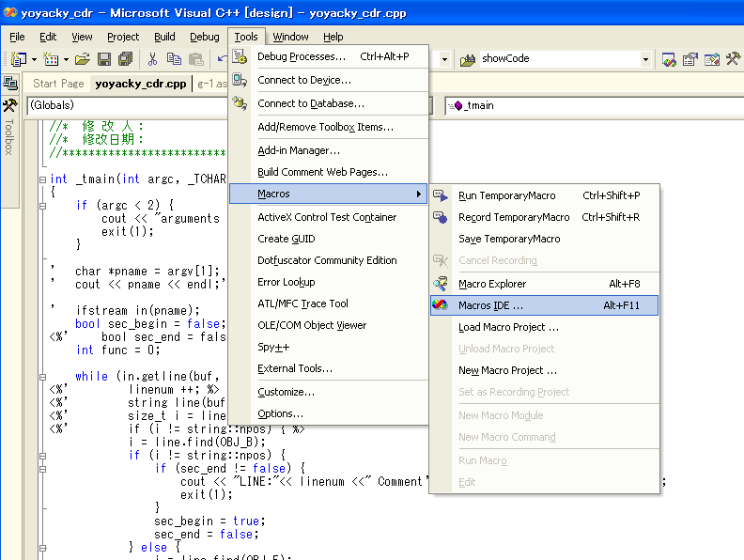Click the Save floppy disk icon
This screenshot has height=560, width=744.
coord(104,59)
